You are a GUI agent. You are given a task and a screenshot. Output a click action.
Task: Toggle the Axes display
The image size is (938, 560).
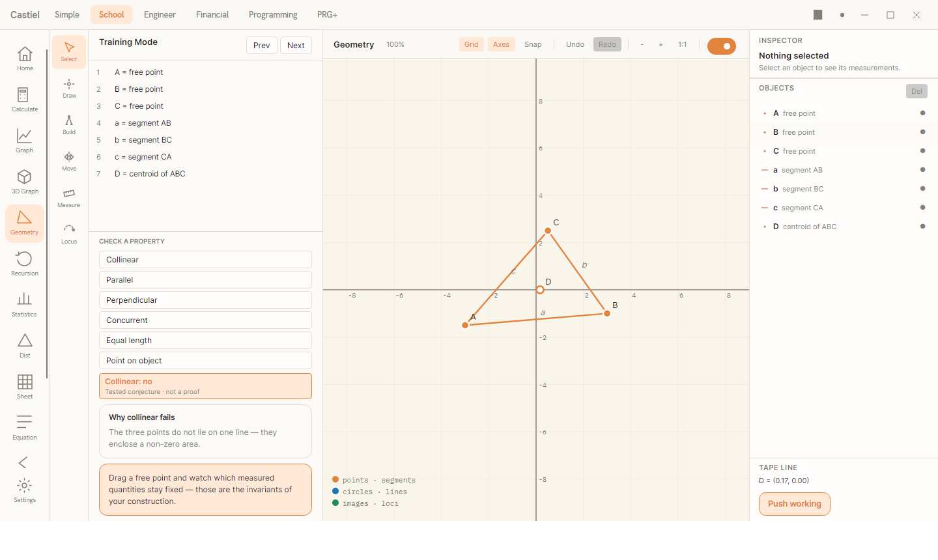[x=502, y=44]
